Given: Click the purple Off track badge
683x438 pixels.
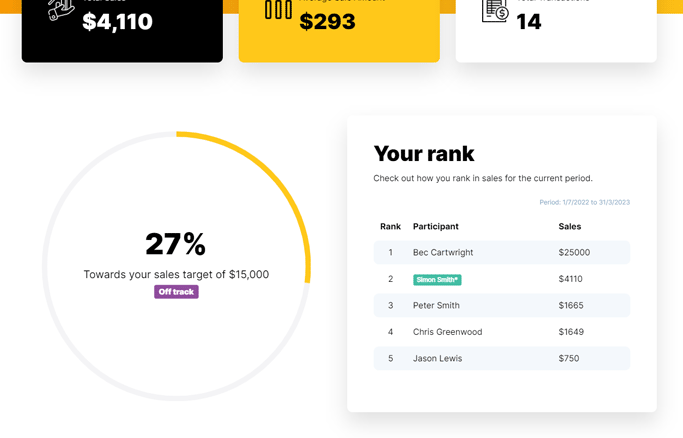Looking at the screenshot, I should [x=176, y=292].
